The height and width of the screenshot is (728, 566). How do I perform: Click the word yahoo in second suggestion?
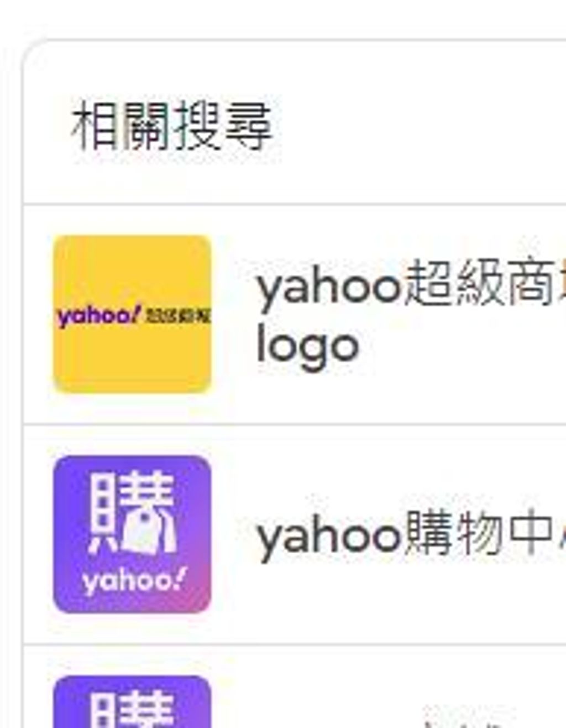[328, 537]
